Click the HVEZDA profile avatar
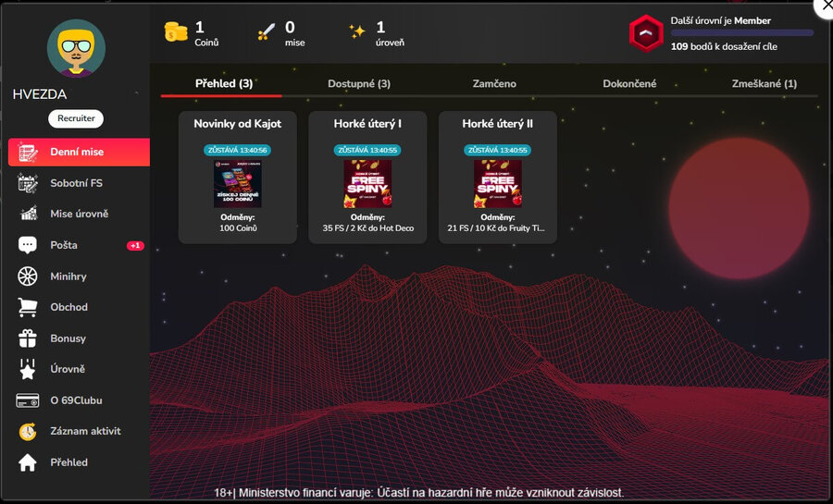 tap(76, 48)
